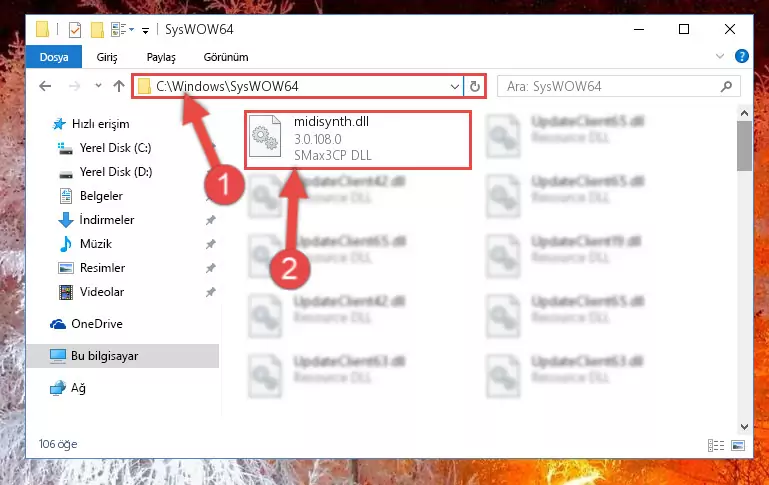Open the Paylaş ribbon tab
769x485 pixels.
point(161,57)
